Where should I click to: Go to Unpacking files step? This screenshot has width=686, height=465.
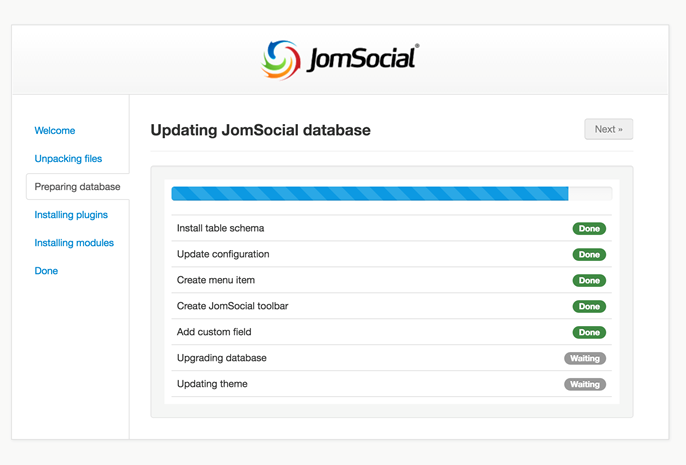pyautogui.click(x=68, y=158)
